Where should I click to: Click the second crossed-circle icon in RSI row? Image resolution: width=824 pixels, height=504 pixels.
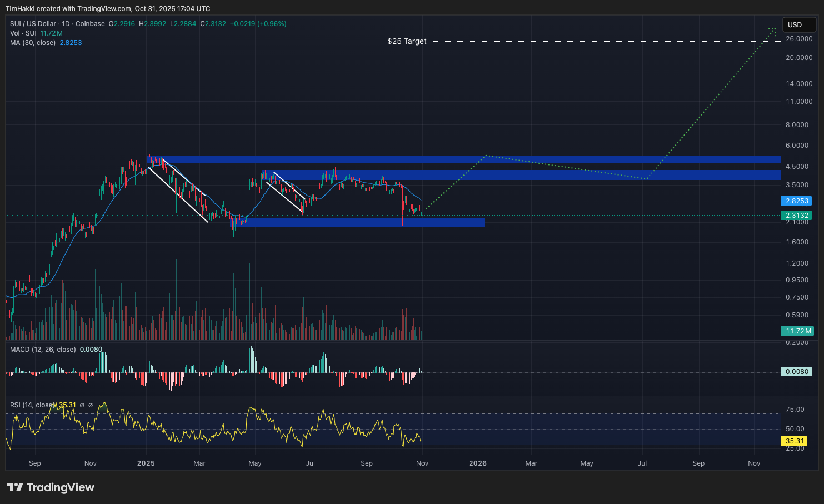click(x=91, y=405)
